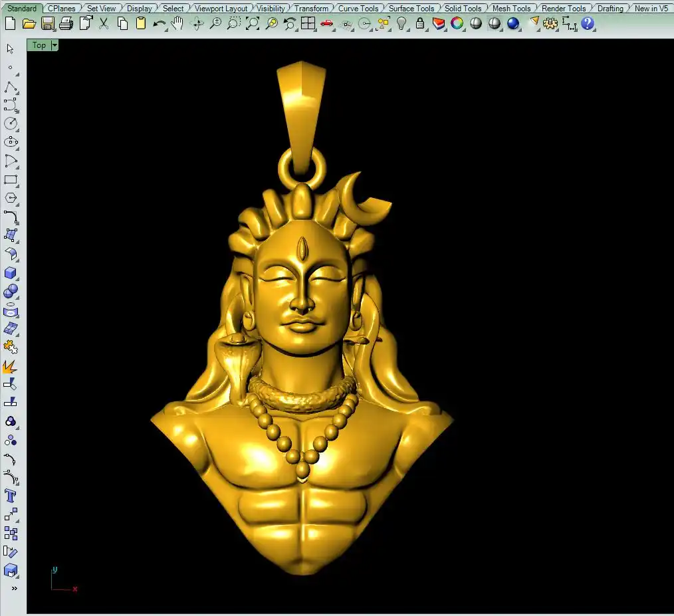
Task: Choose the Box solid tool
Action: click(x=11, y=273)
